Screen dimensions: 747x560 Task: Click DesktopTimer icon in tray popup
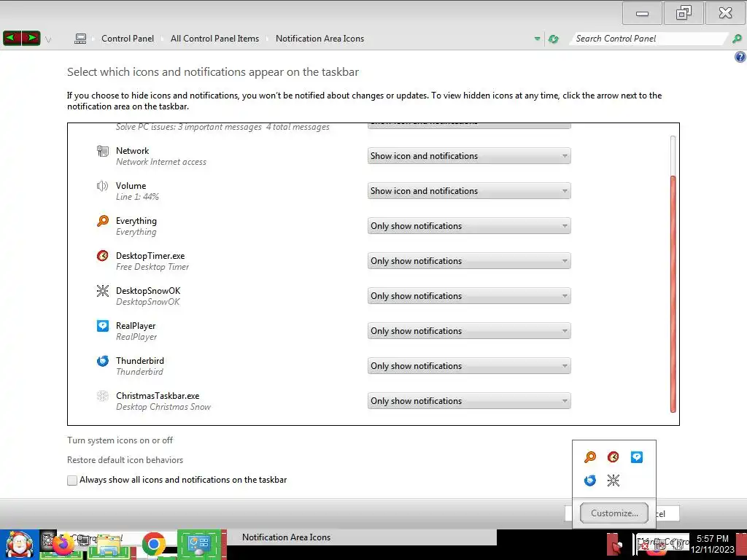[613, 457]
